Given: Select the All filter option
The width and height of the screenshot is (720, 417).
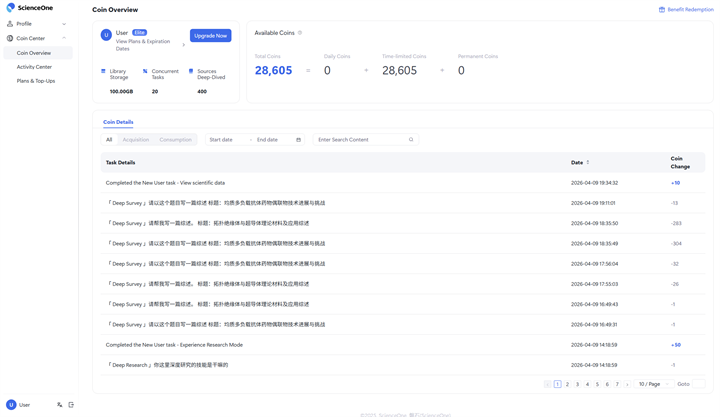Looking at the screenshot, I should pos(109,140).
